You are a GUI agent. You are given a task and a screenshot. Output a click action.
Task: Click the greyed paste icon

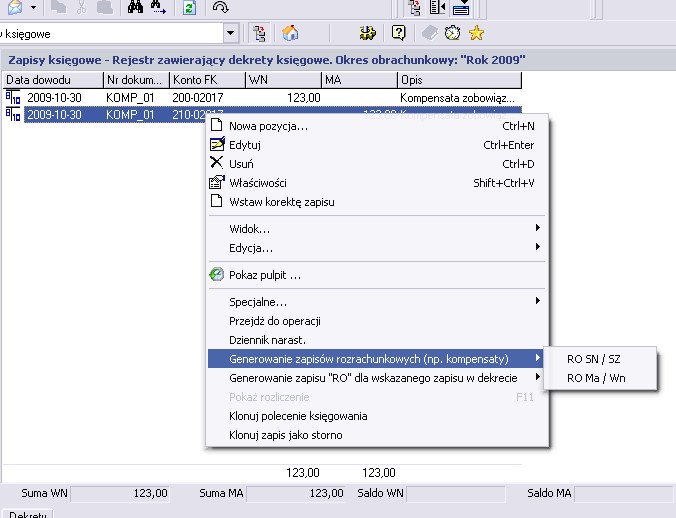(105, 7)
